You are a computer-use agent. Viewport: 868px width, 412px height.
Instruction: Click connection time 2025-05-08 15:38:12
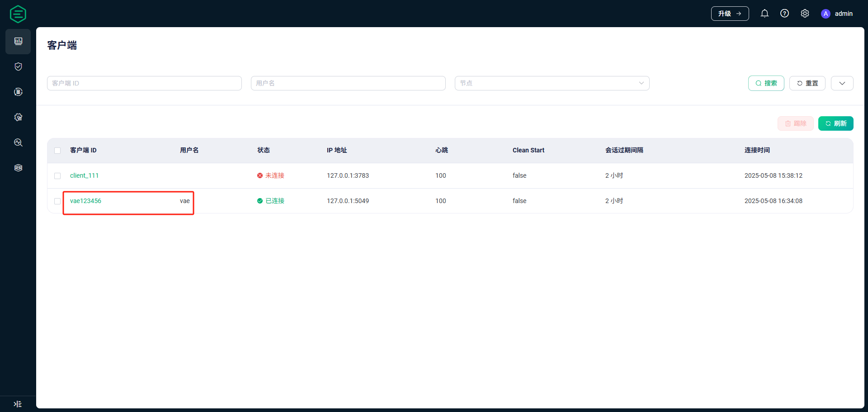[773, 175]
